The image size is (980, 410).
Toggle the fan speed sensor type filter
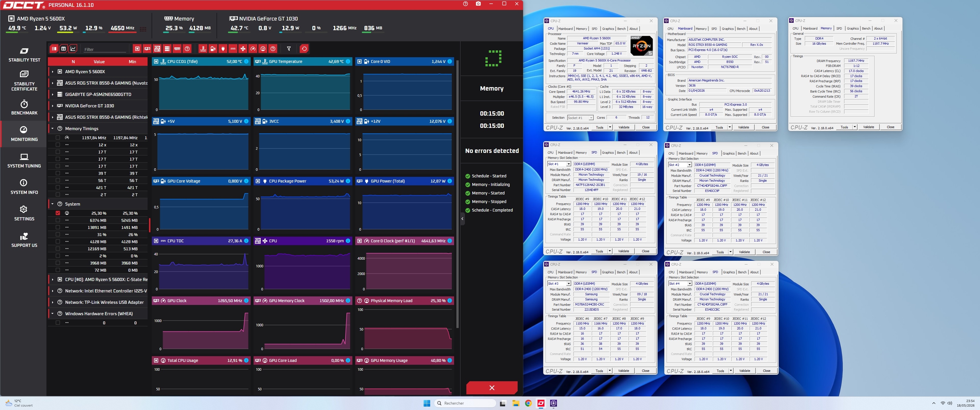point(243,49)
